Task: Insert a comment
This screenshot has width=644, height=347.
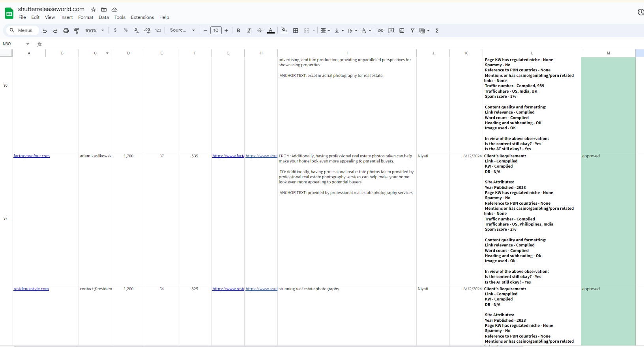Action: 391,30
